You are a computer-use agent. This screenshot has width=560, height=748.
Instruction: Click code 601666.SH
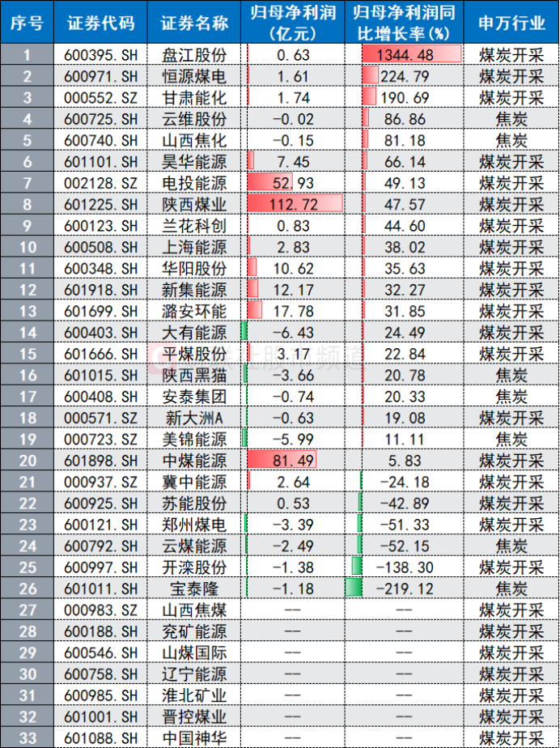pyautogui.click(x=100, y=354)
